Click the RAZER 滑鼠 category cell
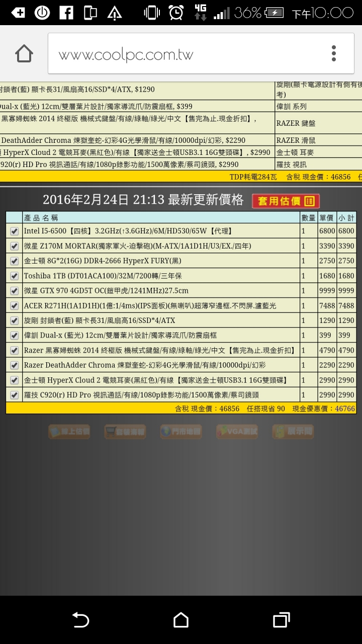Viewport: 362px width, 644px height. (296, 140)
